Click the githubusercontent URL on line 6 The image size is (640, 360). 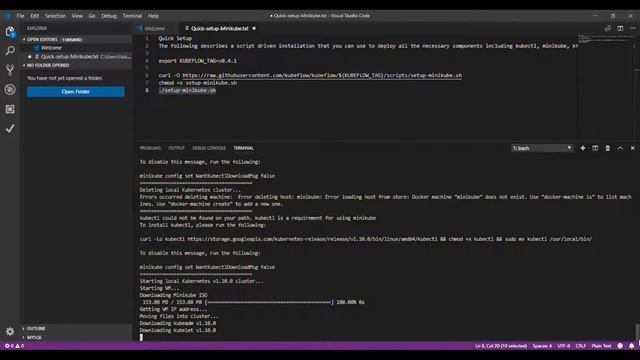322,76
